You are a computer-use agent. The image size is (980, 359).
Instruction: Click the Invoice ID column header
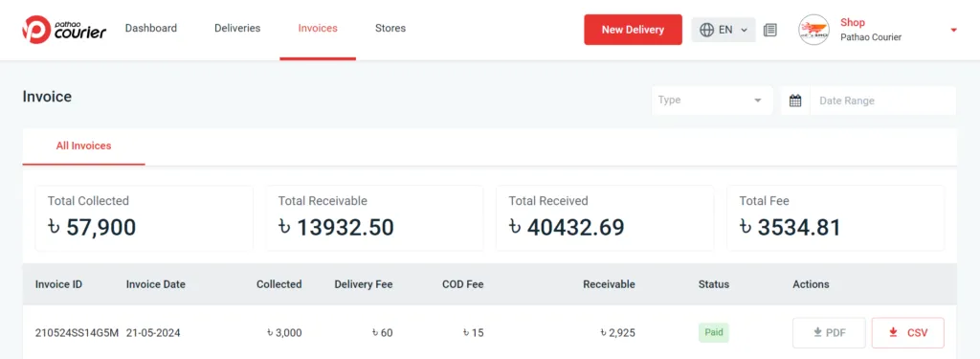[x=58, y=284]
